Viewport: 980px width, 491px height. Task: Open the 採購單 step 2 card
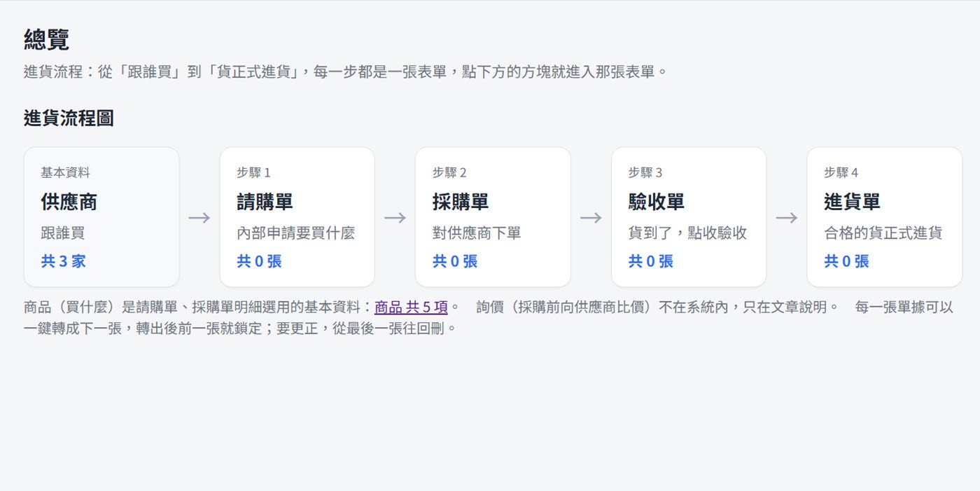pos(493,217)
